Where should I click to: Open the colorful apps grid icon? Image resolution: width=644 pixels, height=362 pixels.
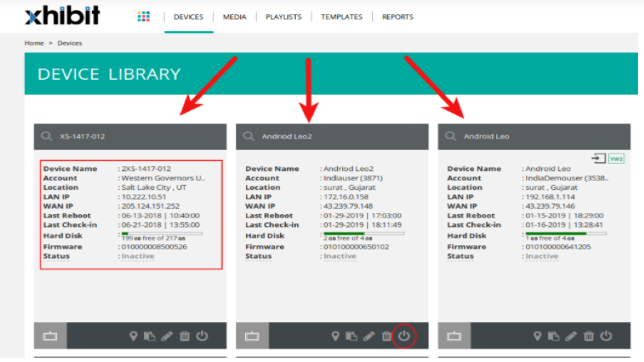[144, 17]
